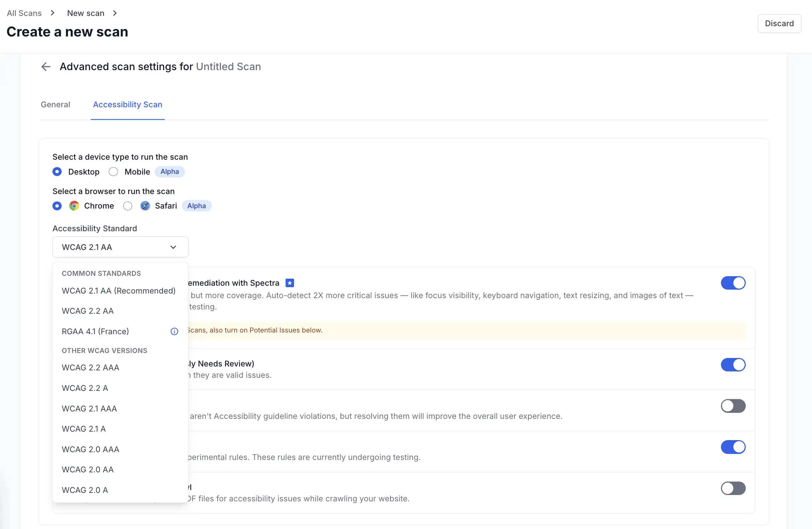Click the Create a new scan heading

[x=67, y=32]
